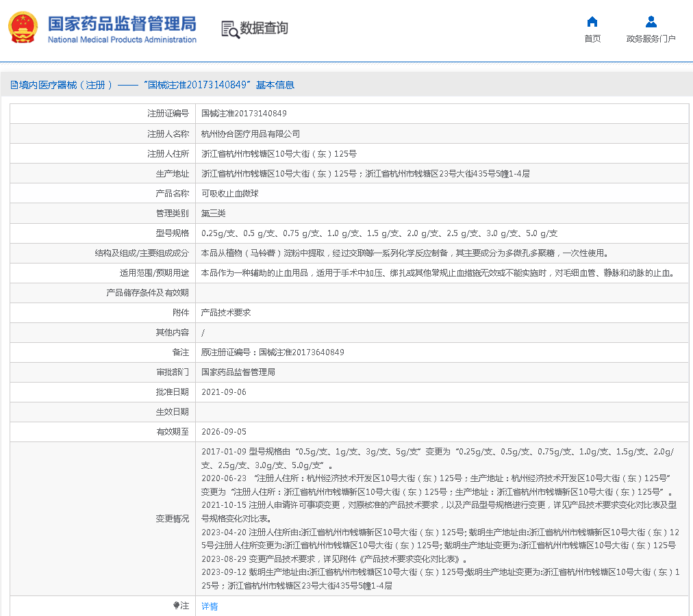This screenshot has height=616, width=693.
Task: Click the approval date 2021-09-06
Action: [x=224, y=392]
